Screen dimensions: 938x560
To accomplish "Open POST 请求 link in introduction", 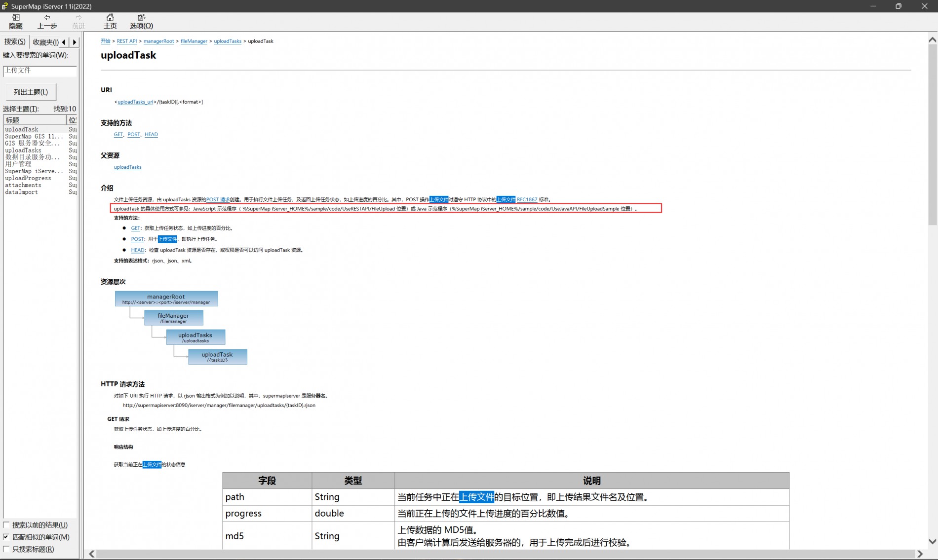I will 218,199.
